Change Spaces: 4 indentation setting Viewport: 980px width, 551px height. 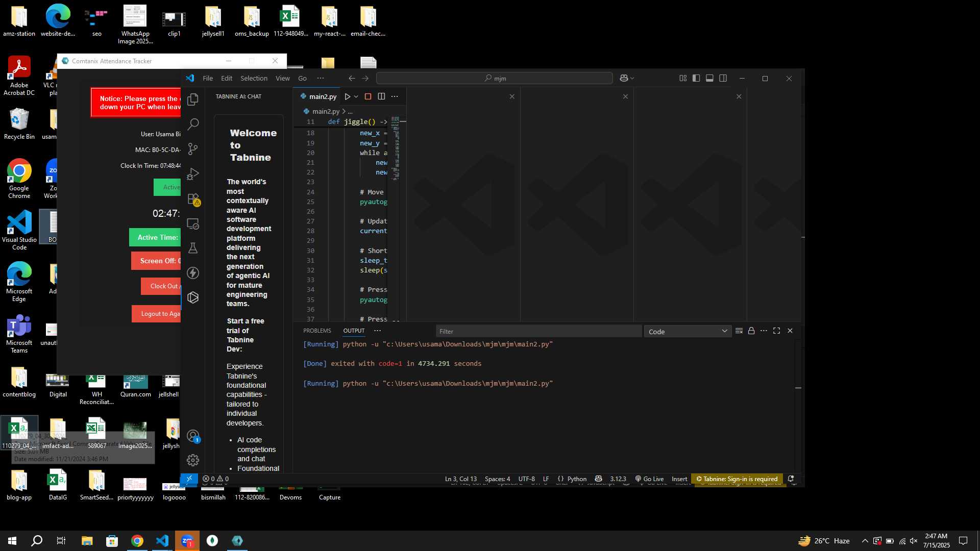(497, 479)
